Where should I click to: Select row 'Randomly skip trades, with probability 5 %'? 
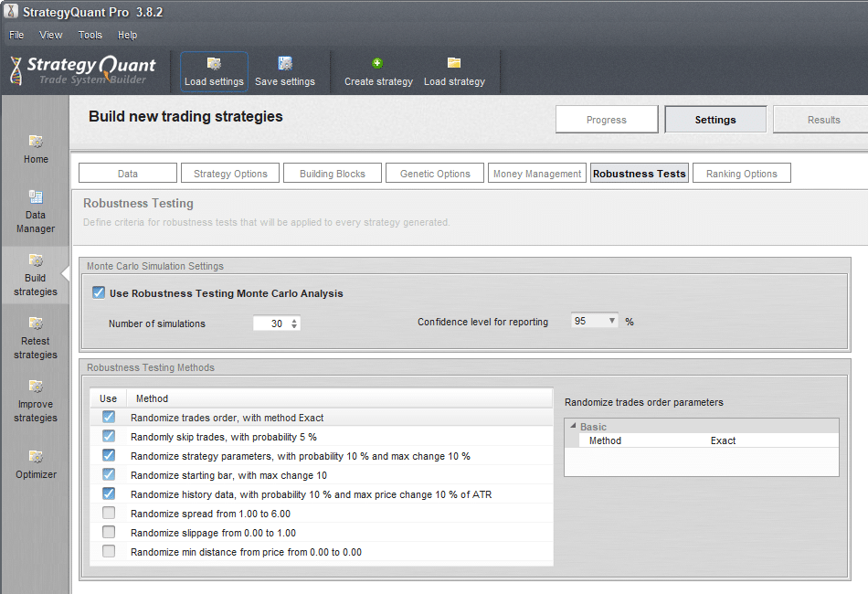point(322,437)
